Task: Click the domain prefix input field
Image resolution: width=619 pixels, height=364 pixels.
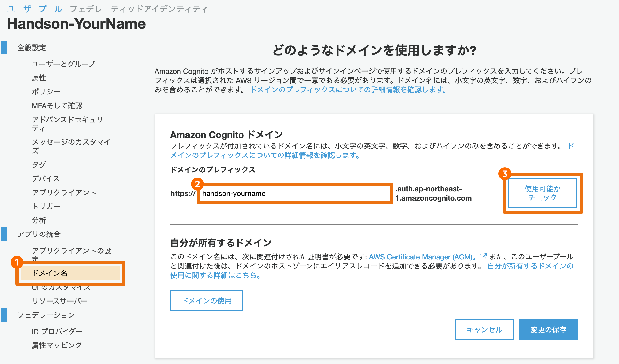Action: coord(295,194)
